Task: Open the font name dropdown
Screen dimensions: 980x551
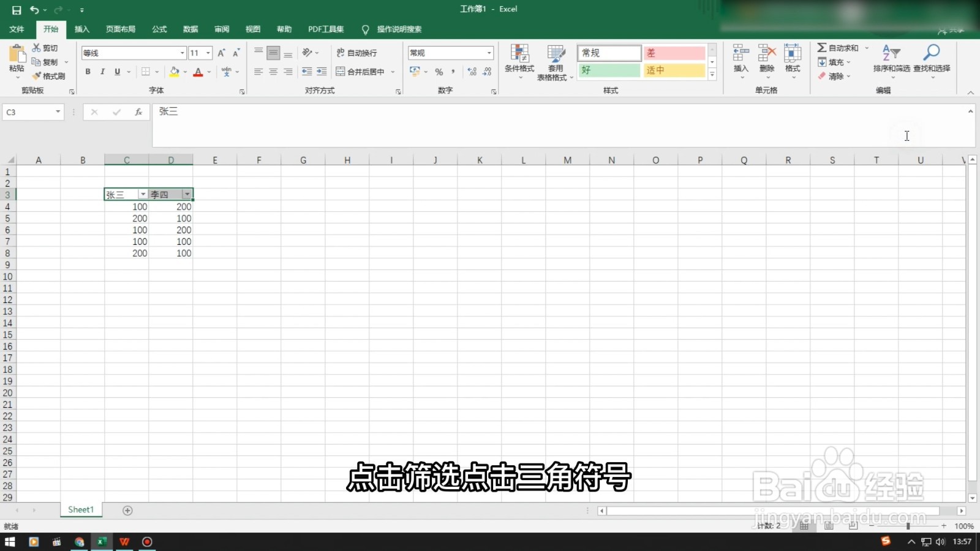Action: 182,53
